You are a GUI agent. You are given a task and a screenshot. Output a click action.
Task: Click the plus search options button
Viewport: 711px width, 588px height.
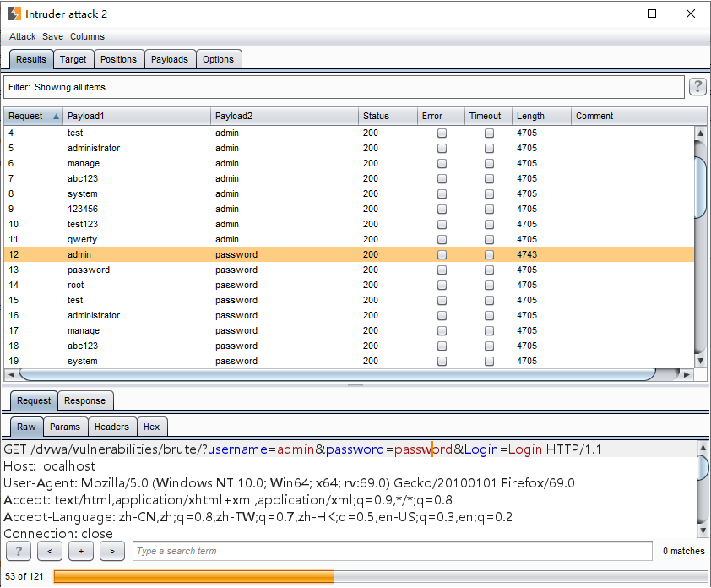(x=81, y=551)
